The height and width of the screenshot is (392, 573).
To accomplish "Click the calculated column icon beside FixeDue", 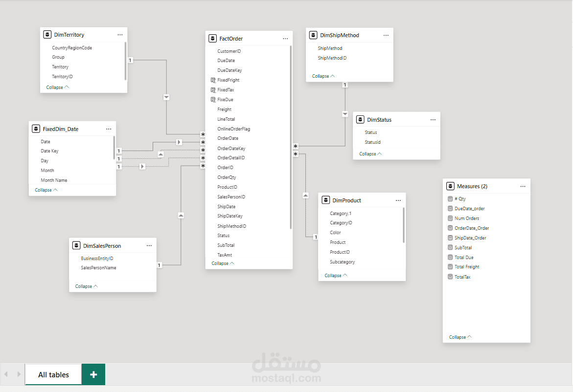I will point(213,99).
